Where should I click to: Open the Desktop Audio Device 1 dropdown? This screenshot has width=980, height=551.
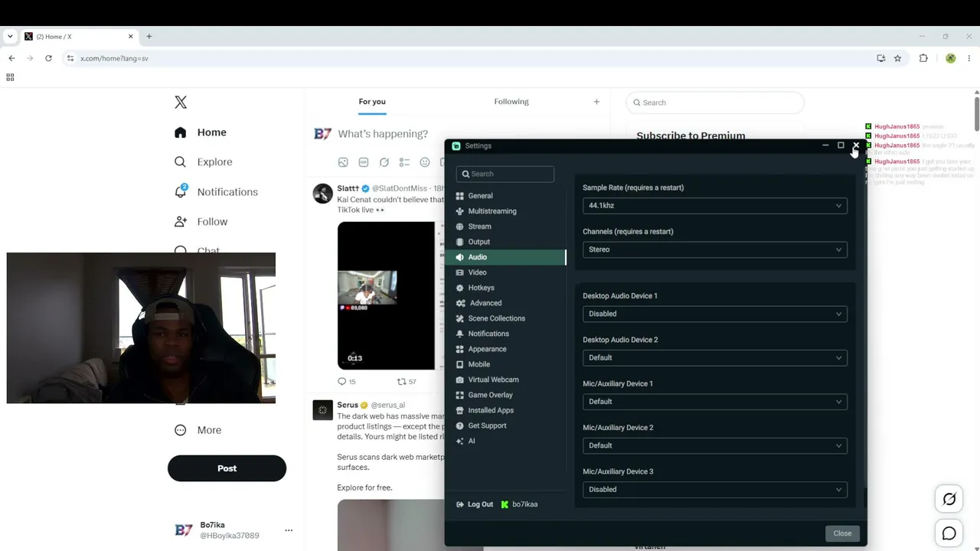pos(715,314)
